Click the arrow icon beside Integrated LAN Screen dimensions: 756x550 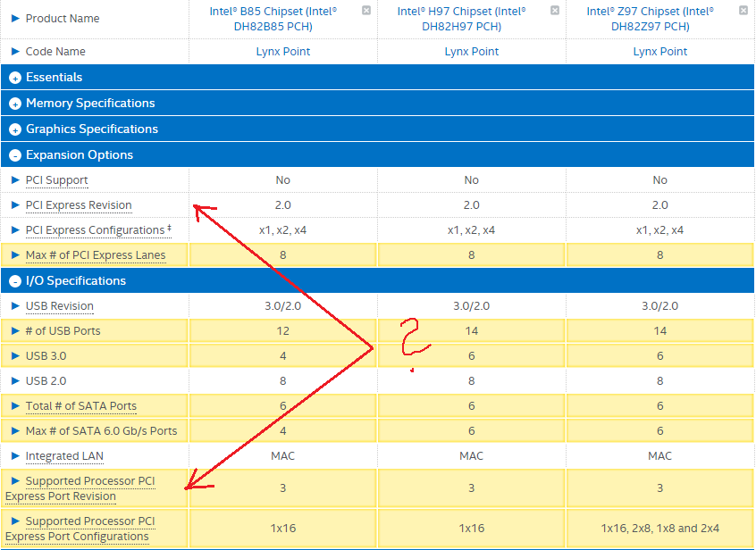click(15, 455)
